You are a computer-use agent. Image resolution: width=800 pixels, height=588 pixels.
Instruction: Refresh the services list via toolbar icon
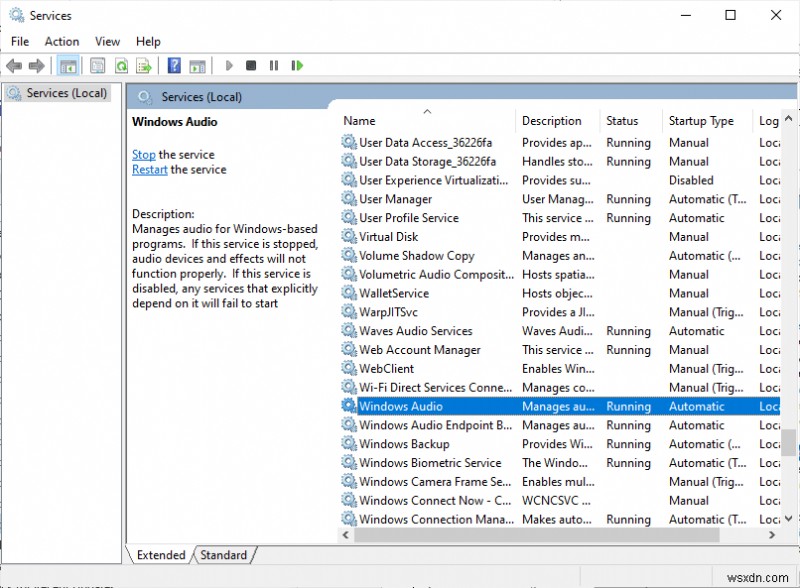[120, 65]
